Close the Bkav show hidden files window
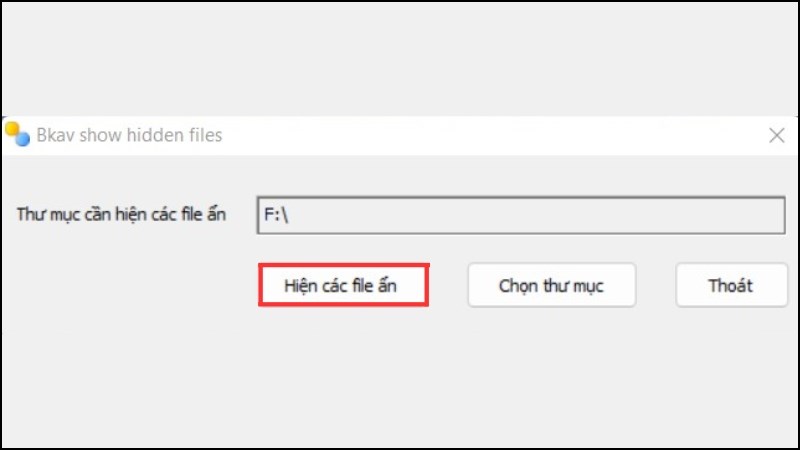This screenshot has height=450, width=800. (x=776, y=135)
